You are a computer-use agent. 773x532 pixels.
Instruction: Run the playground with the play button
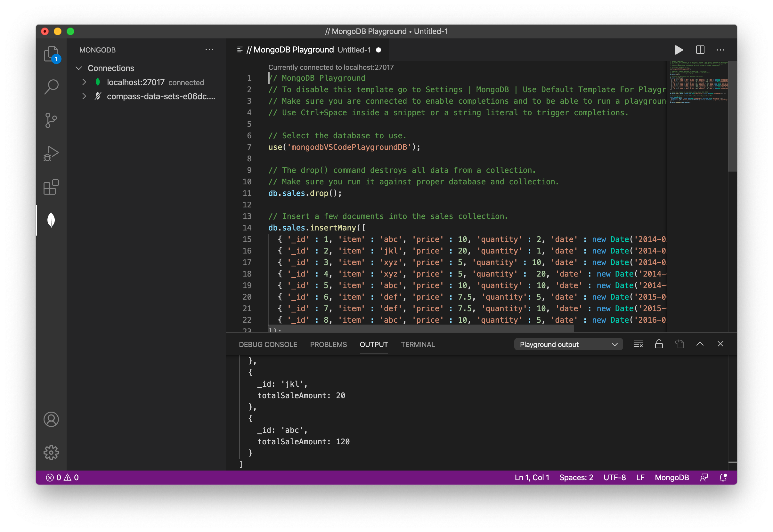pos(678,50)
